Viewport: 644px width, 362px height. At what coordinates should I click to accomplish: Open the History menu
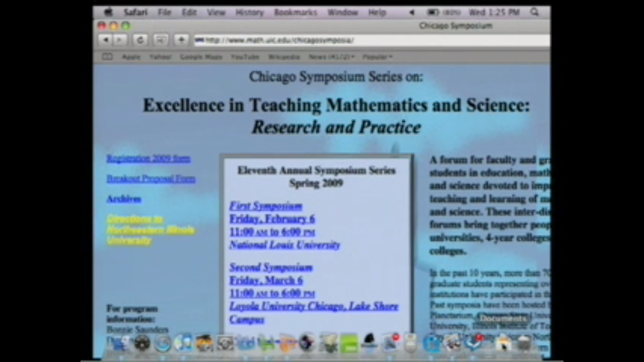[249, 12]
